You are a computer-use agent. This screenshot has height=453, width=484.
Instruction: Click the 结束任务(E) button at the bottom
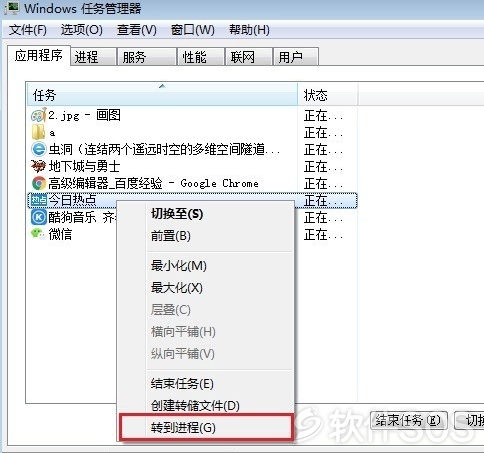[x=409, y=421]
